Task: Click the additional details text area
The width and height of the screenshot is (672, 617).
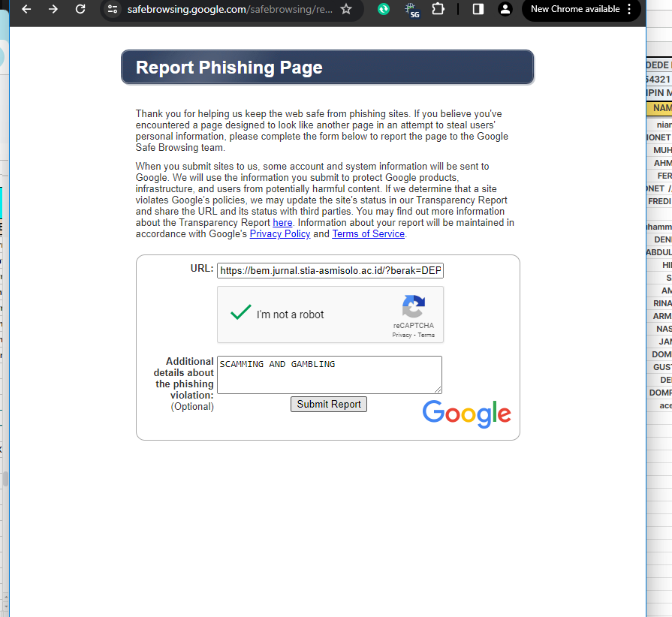Action: pyautogui.click(x=330, y=375)
